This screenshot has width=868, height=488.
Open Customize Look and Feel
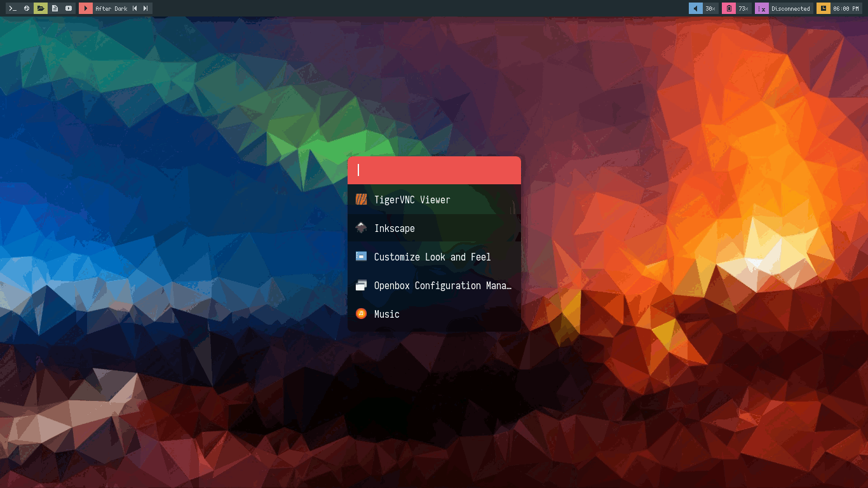click(x=432, y=257)
